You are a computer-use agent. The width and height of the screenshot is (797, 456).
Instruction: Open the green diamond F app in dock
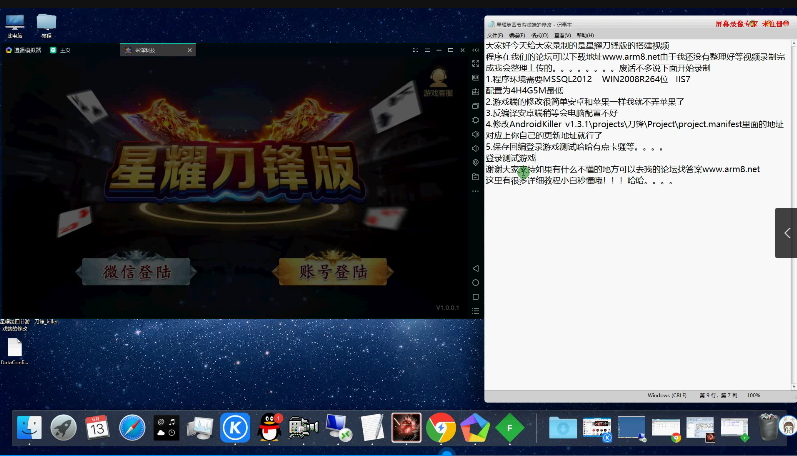(x=509, y=427)
